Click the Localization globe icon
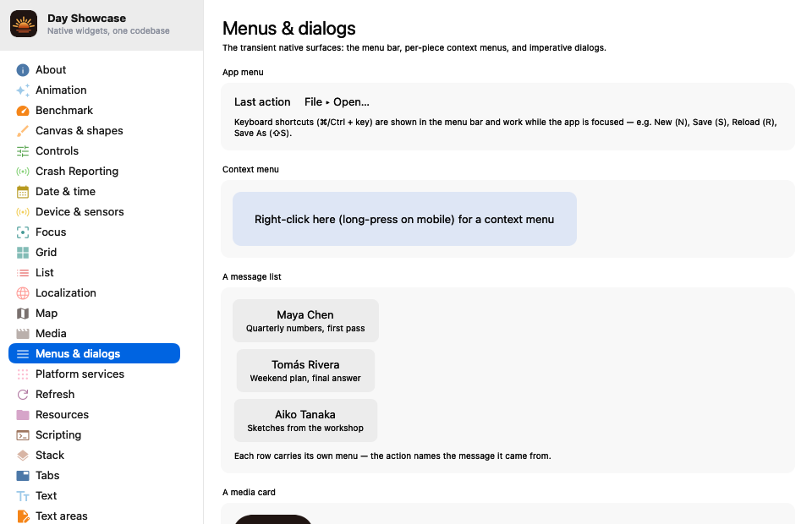 click(23, 293)
